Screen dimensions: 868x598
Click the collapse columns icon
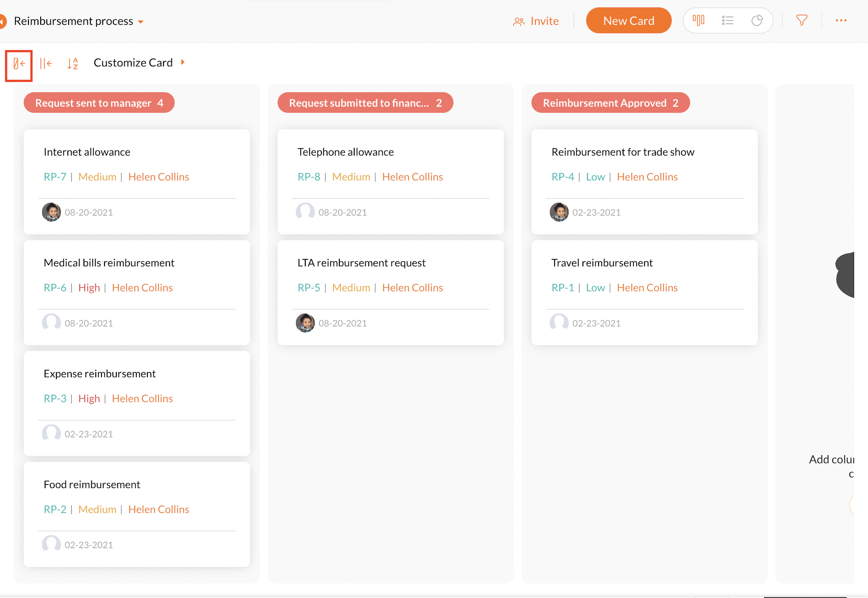pyautogui.click(x=46, y=64)
